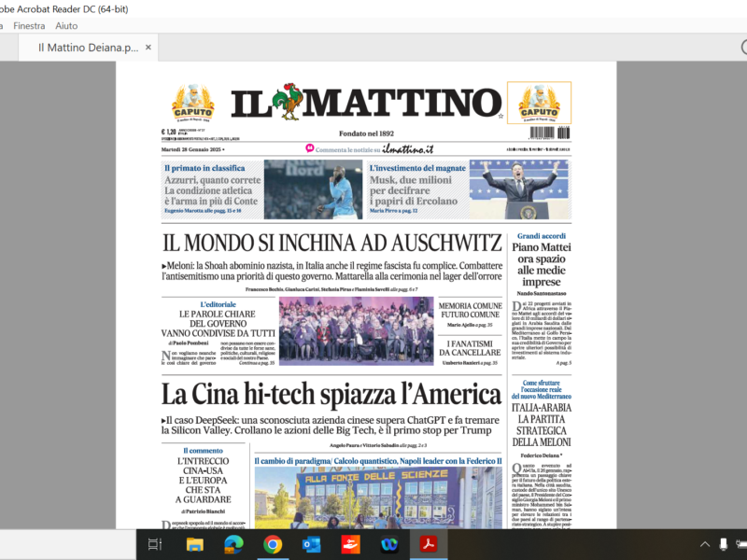Click 'Il commento' section label
Screen dimensions: 747x560
pos(203,451)
